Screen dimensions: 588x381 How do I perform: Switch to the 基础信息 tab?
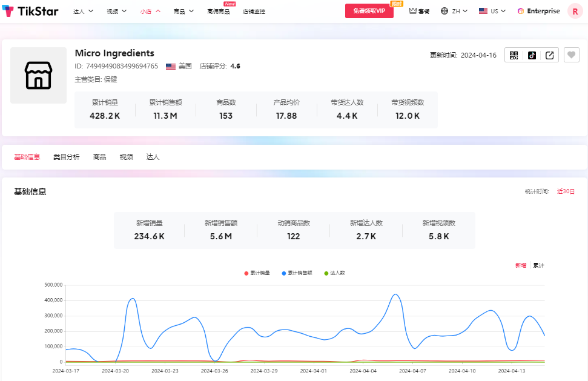click(27, 157)
